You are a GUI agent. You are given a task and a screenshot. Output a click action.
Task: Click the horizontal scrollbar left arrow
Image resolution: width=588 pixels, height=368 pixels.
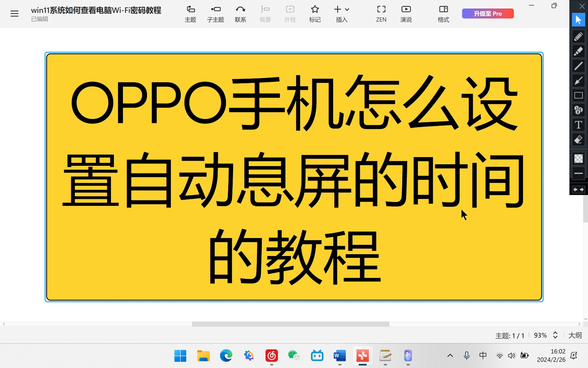[4, 324]
